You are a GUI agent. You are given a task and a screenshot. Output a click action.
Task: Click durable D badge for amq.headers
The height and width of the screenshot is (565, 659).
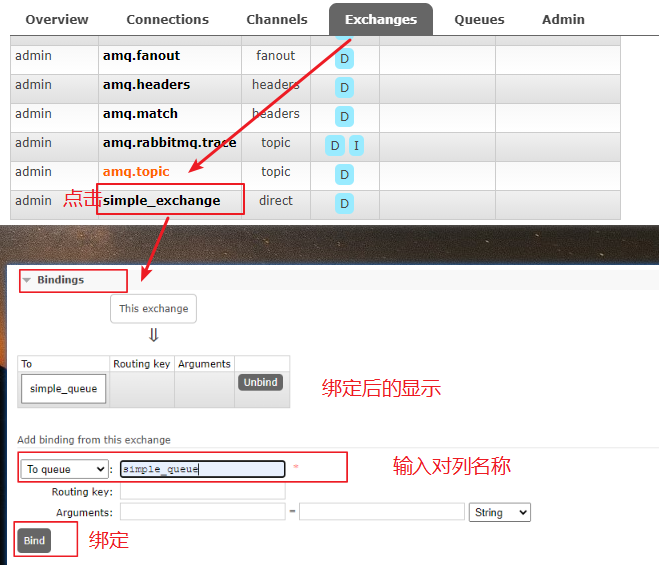click(344, 88)
